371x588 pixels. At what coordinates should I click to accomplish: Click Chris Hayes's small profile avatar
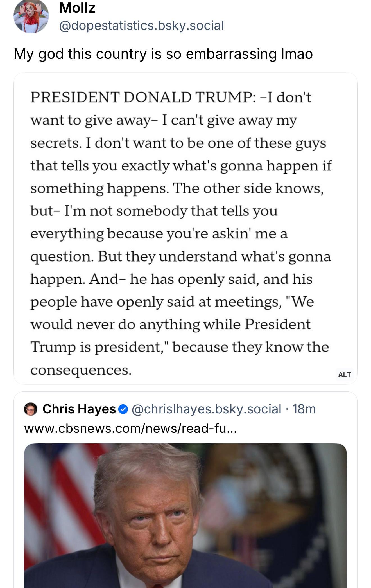click(x=31, y=409)
